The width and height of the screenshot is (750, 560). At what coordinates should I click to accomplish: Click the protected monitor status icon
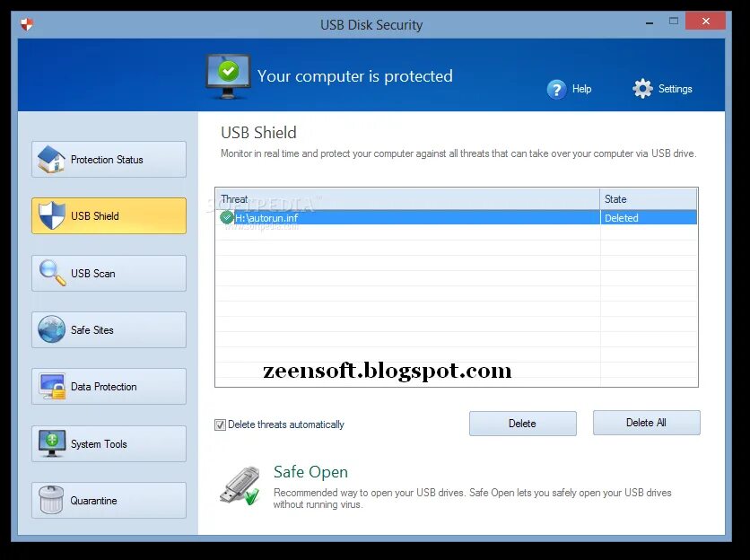[228, 76]
